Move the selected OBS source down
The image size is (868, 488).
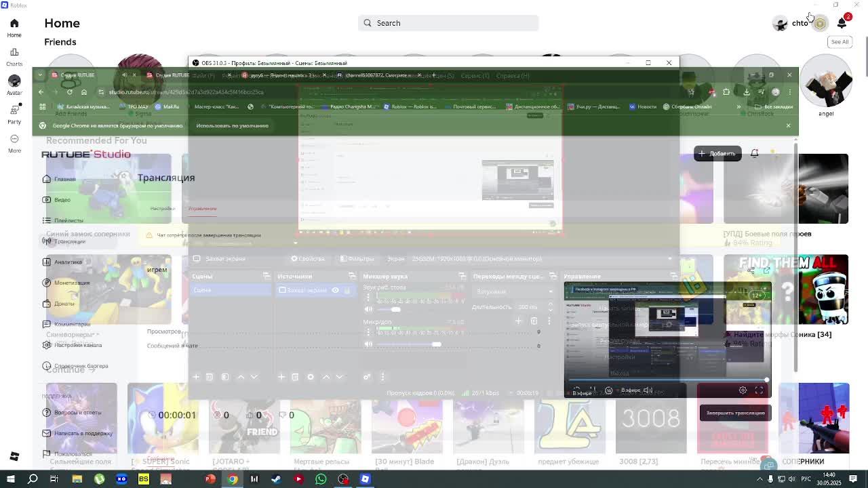[339, 377]
